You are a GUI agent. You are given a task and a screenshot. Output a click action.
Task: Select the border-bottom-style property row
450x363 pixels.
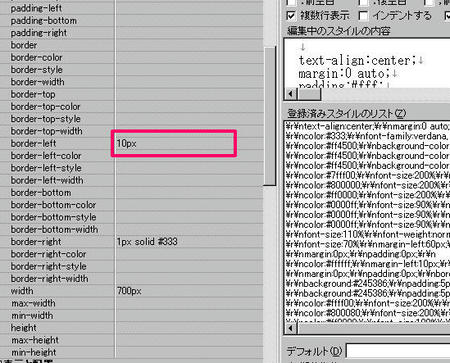[132, 217]
